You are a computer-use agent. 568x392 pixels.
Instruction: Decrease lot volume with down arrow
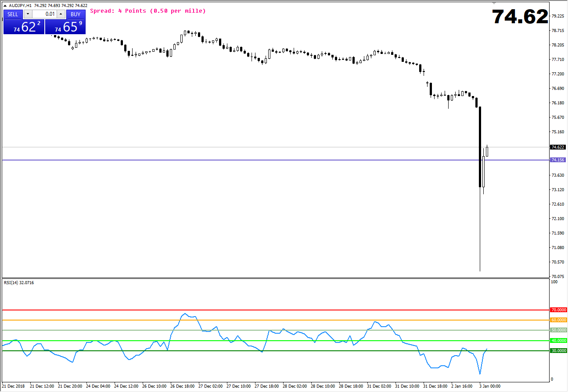pos(28,14)
